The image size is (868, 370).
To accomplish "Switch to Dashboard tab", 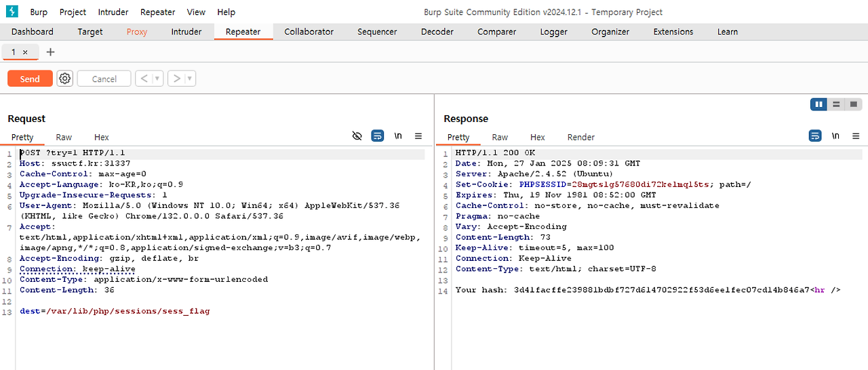I will 33,32.
